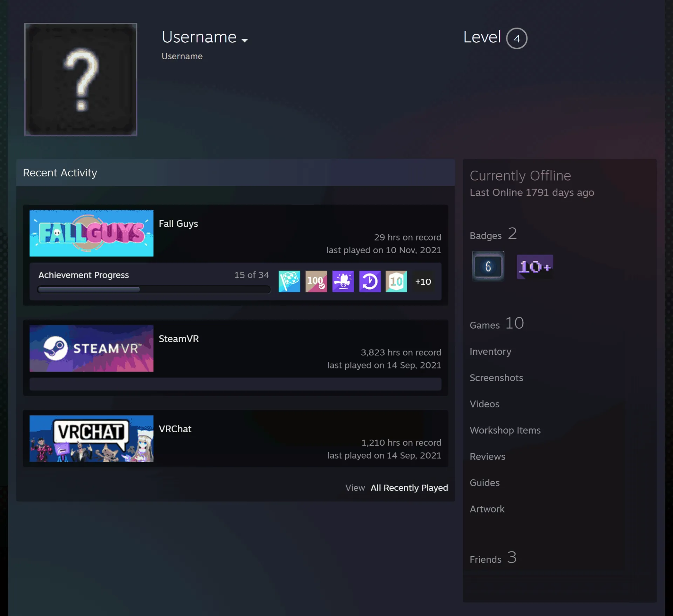Click '3,823 hrs on record' text

tap(401, 352)
